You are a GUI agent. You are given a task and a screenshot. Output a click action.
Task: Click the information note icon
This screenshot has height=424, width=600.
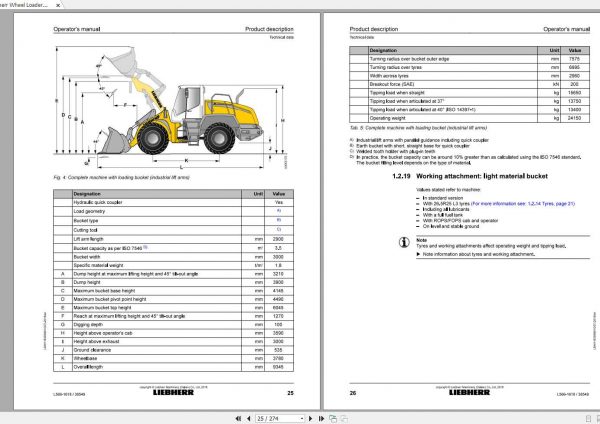404,242
